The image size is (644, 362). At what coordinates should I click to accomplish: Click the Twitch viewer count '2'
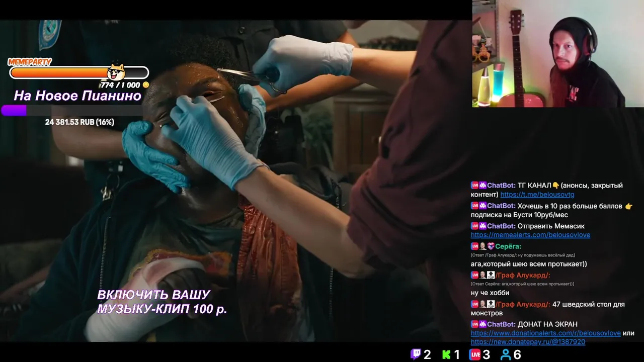coord(427,355)
